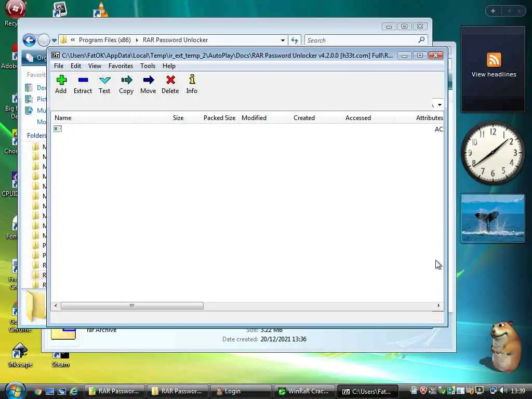Image resolution: width=532 pixels, height=399 pixels.
Task: Switch to the Login taskbar button
Action: pyautogui.click(x=241, y=391)
